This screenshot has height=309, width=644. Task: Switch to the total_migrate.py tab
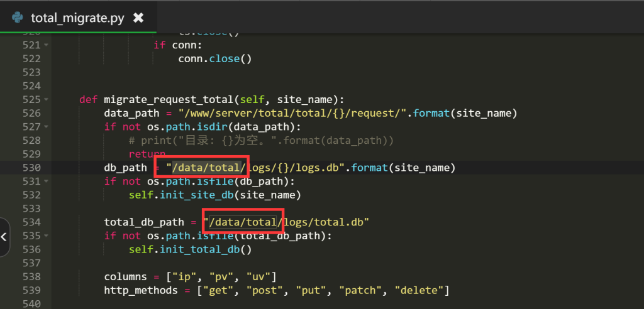coord(77,18)
